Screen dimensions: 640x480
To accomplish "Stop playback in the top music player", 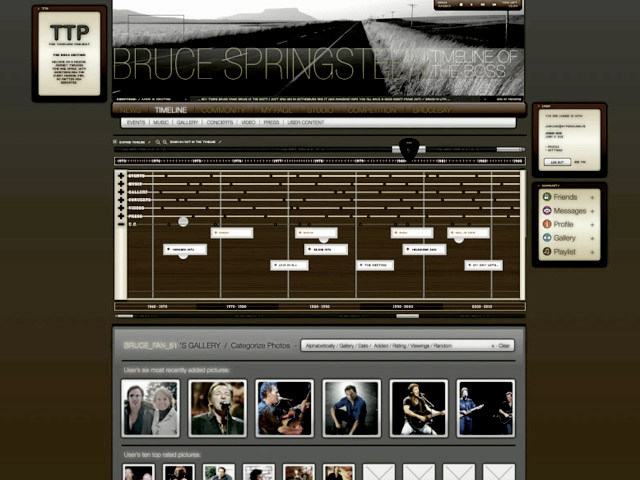I will (462, 4).
